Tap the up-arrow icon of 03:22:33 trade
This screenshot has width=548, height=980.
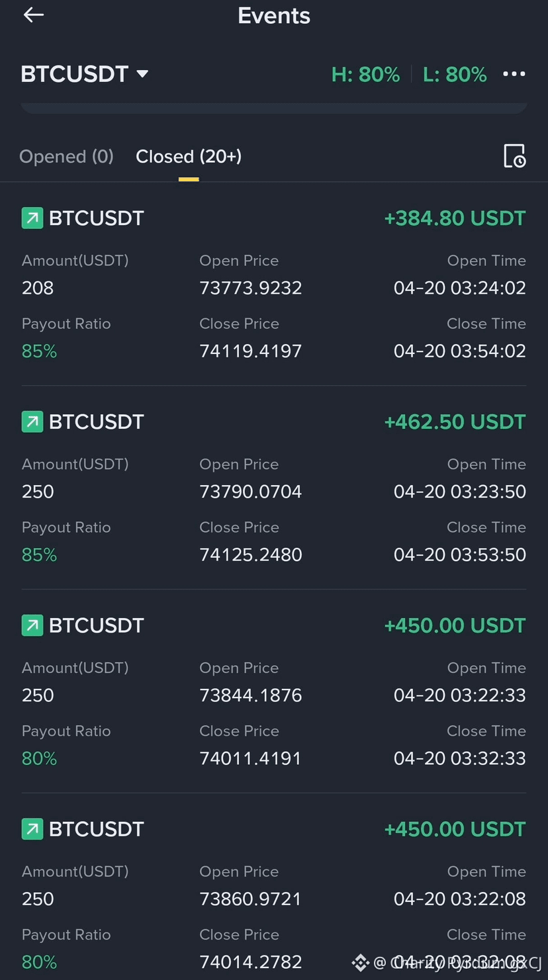pyautogui.click(x=32, y=625)
